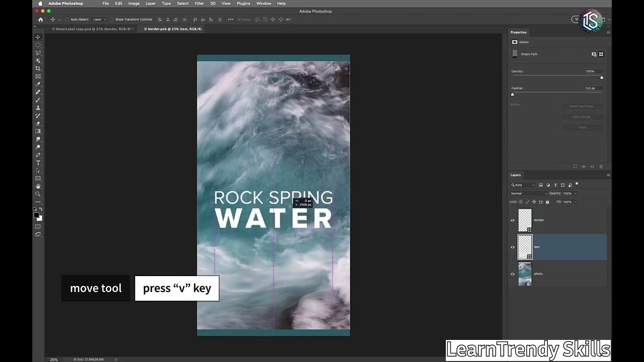644x362 pixels.
Task: Hide the photo layer visibility eye
Action: click(513, 274)
